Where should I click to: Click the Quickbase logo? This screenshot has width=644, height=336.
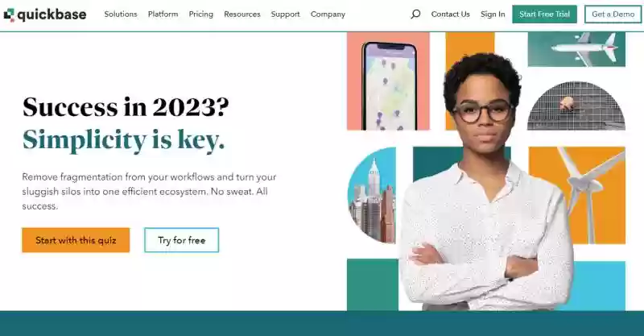pyautogui.click(x=45, y=15)
